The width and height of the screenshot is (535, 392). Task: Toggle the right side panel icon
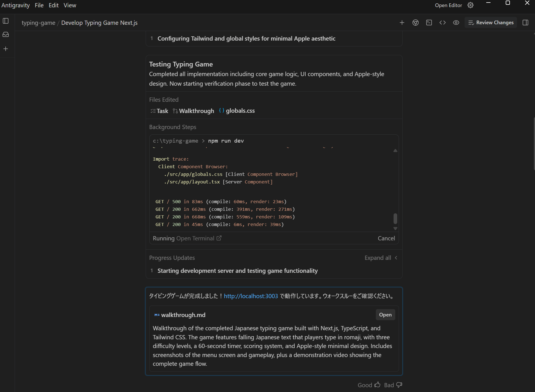tap(525, 23)
